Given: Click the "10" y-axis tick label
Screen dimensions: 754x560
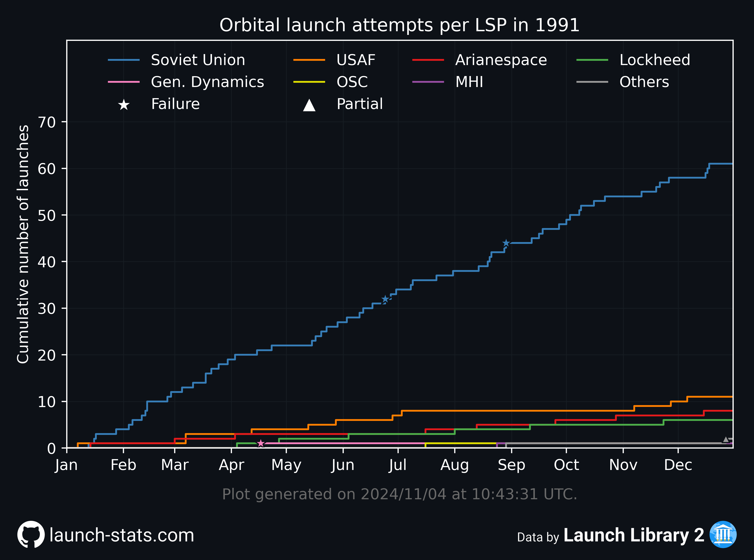Looking at the screenshot, I should [x=47, y=402].
